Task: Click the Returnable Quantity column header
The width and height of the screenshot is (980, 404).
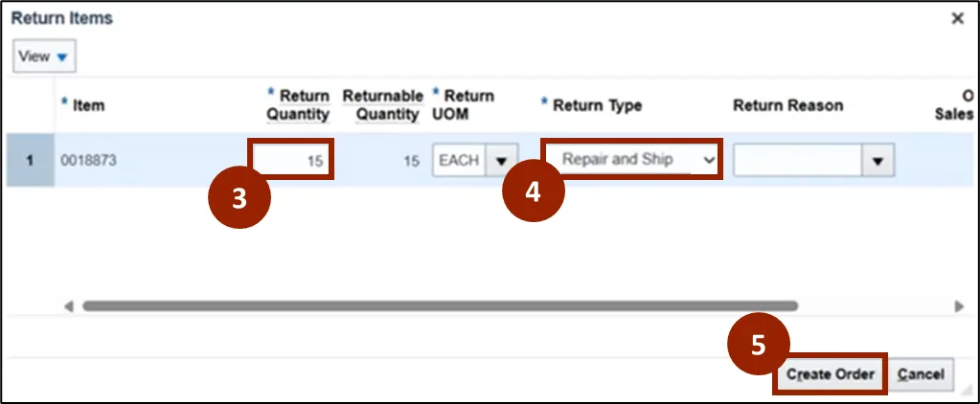Action: click(x=381, y=105)
